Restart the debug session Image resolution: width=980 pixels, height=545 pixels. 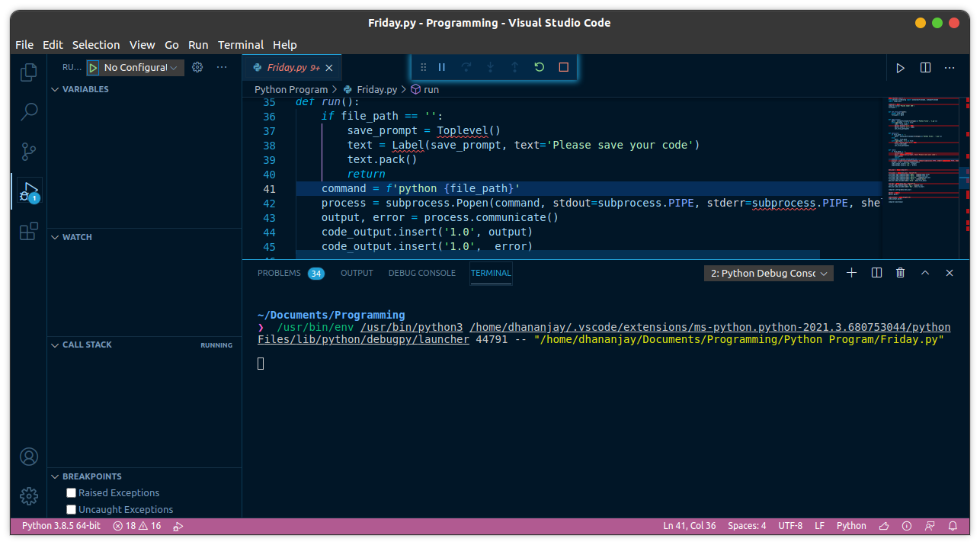pos(540,67)
